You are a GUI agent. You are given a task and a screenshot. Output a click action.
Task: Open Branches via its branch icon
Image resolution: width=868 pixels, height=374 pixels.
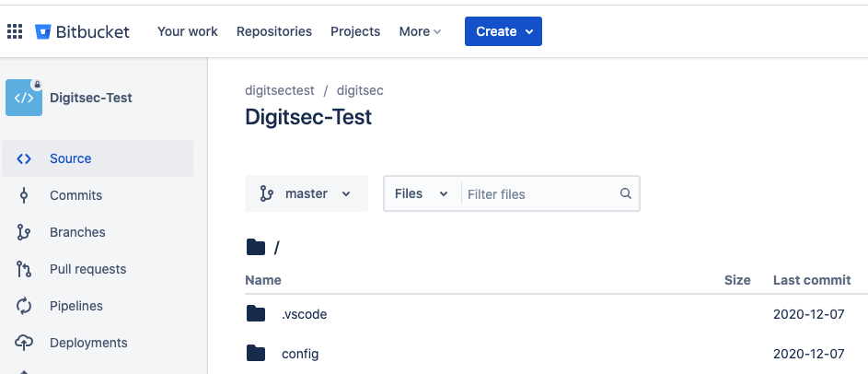[x=23, y=232]
